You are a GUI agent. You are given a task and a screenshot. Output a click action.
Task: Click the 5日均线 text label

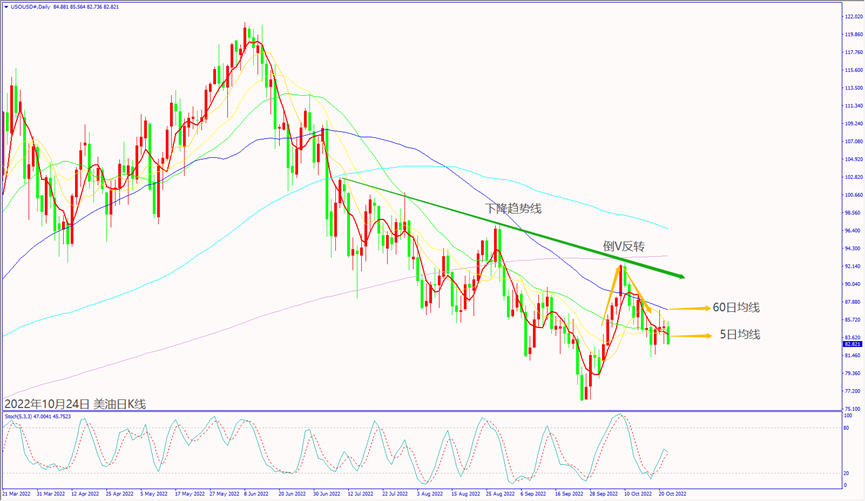[740, 335]
